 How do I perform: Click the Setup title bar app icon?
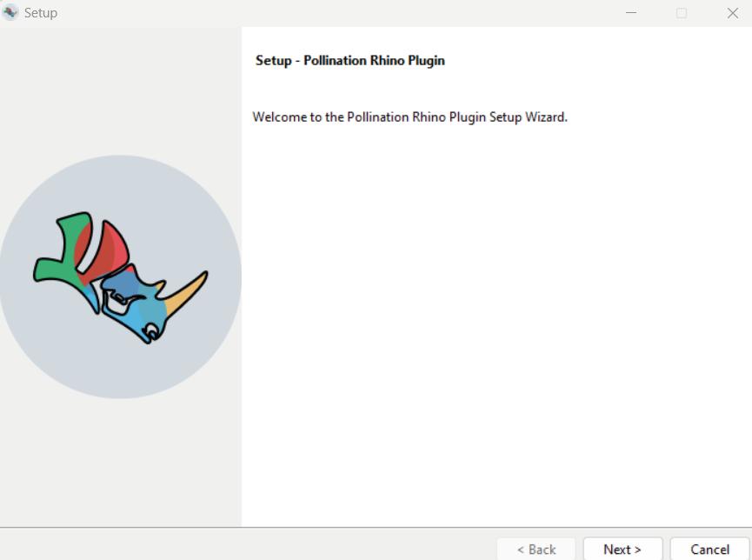10,12
